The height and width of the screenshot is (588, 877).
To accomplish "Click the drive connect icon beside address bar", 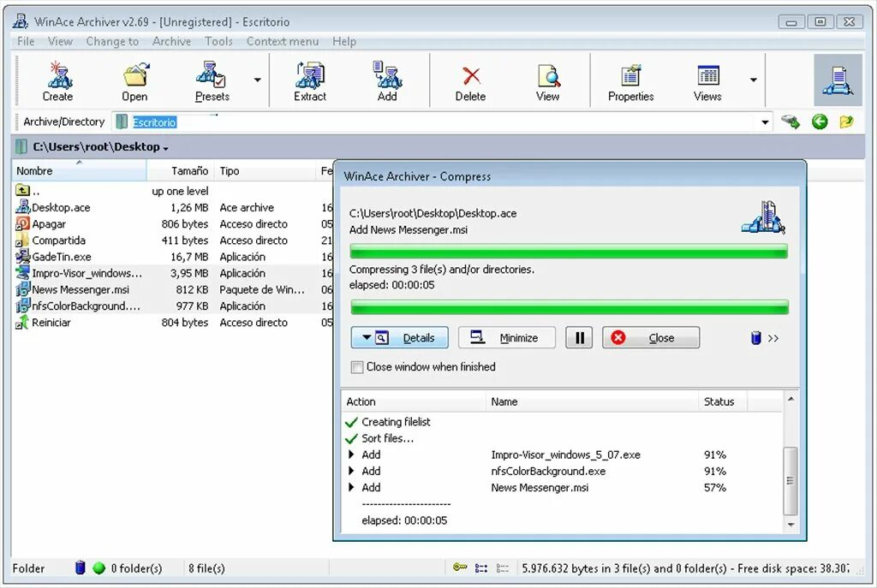I will pyautogui.click(x=790, y=122).
